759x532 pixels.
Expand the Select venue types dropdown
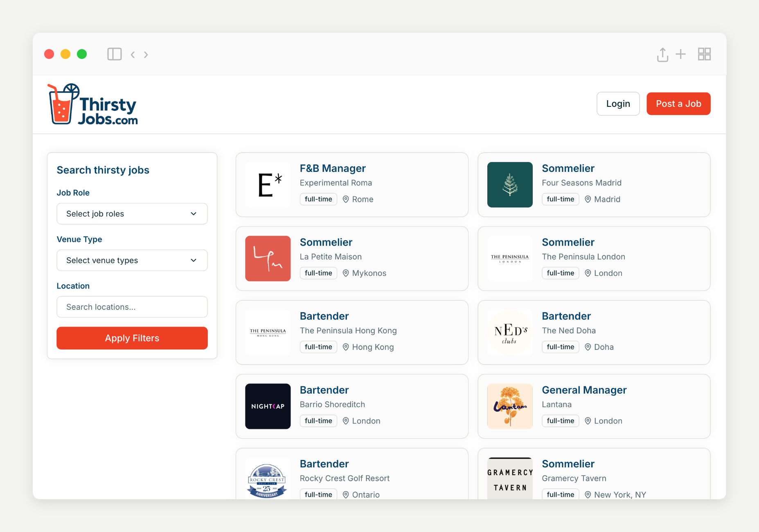tap(132, 260)
